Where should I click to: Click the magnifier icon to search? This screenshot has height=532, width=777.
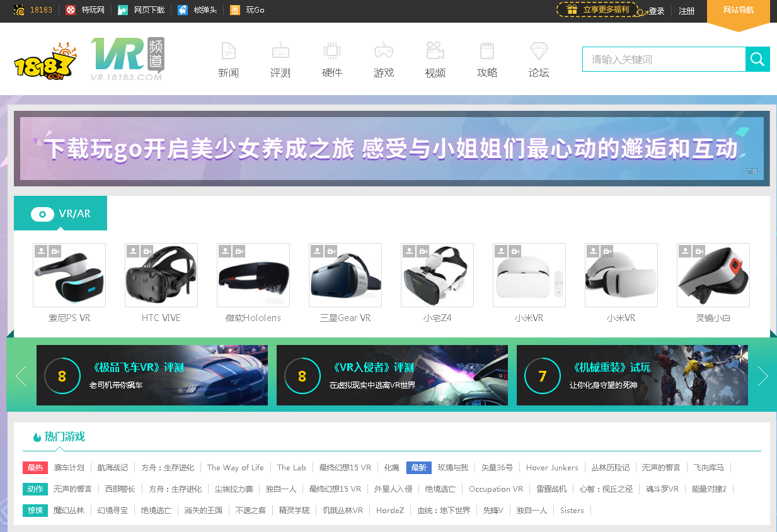757,59
